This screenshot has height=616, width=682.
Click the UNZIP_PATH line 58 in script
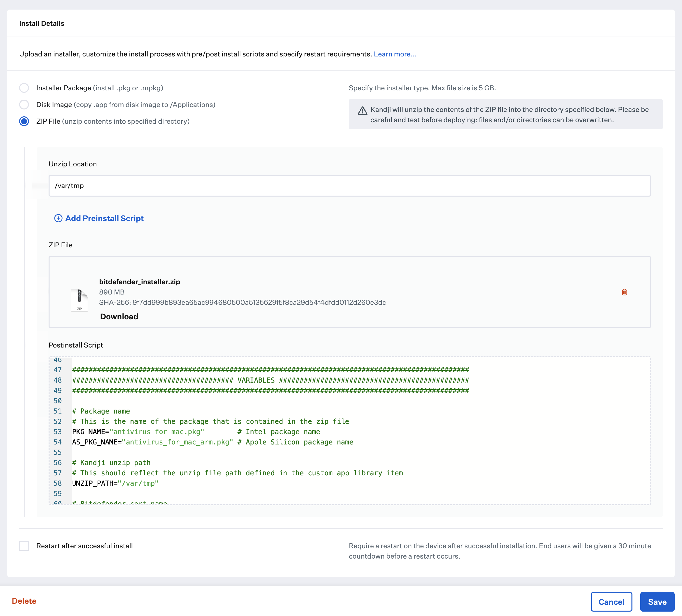[x=115, y=483]
